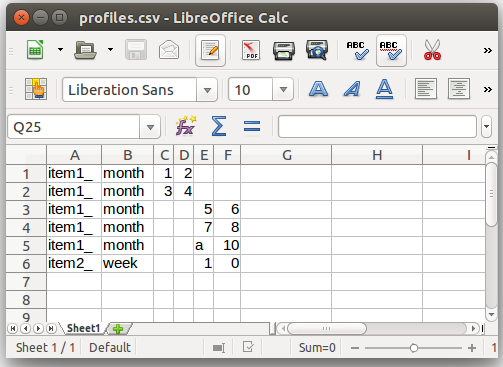Open the font name dropdown arrow
This screenshot has width=503, height=367.
(207, 90)
